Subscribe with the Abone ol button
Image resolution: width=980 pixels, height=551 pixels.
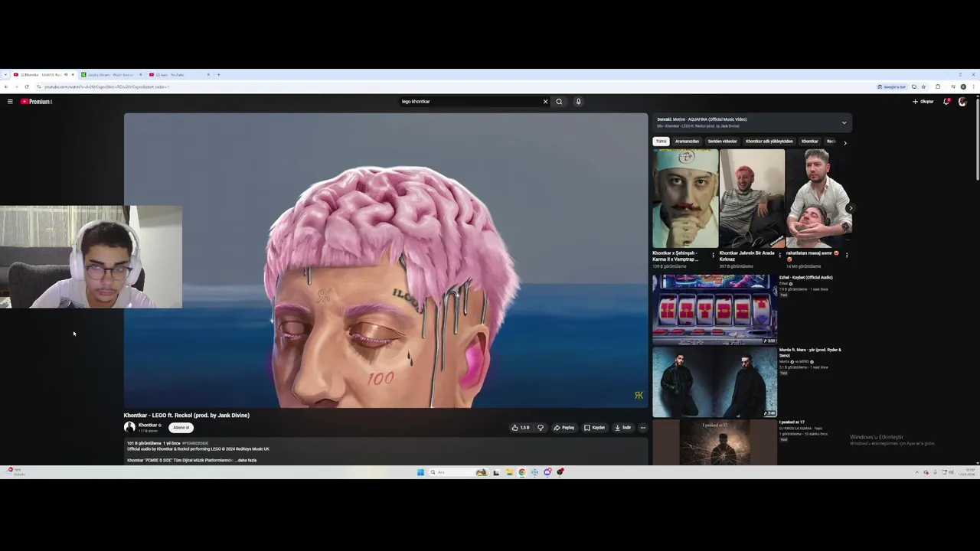click(181, 428)
